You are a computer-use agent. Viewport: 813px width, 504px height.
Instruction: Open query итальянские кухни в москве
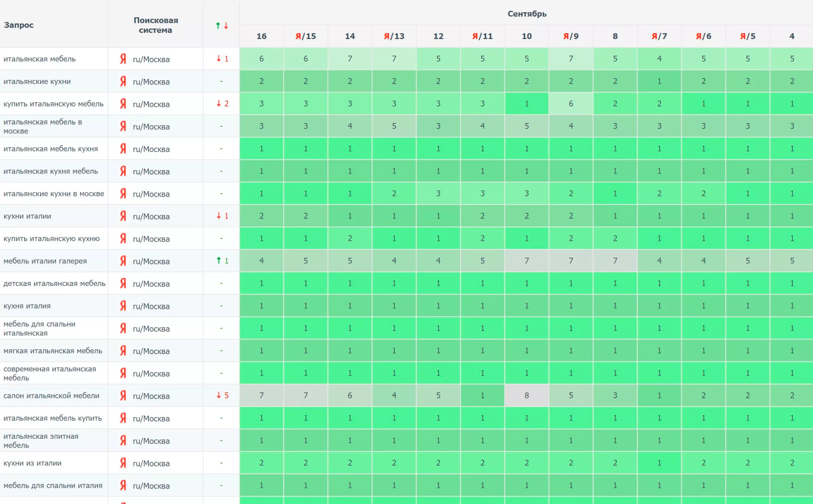pos(54,193)
